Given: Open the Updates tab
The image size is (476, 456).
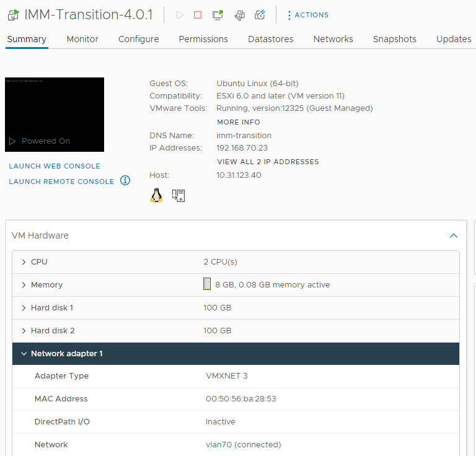Looking at the screenshot, I should click(454, 39).
